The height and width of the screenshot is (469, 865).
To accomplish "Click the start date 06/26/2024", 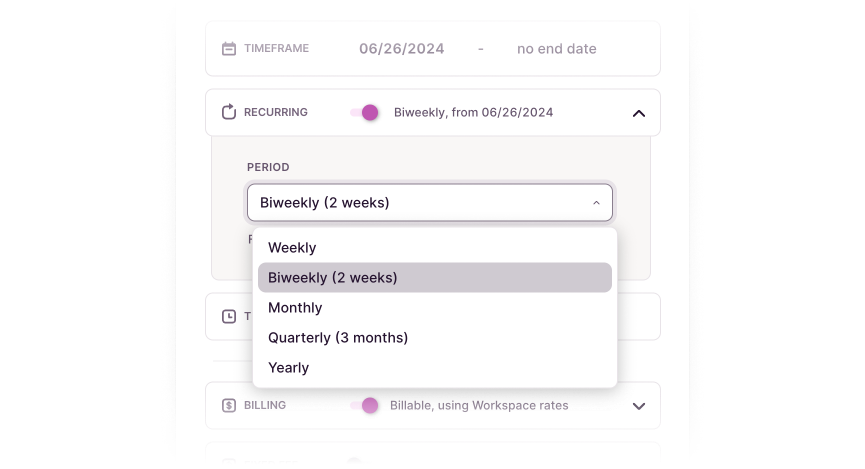I will point(402,49).
